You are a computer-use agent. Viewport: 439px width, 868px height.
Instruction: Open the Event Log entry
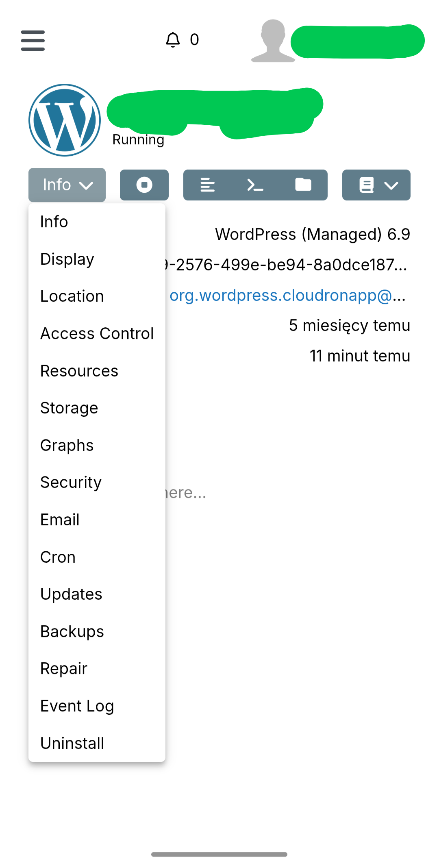click(x=77, y=706)
